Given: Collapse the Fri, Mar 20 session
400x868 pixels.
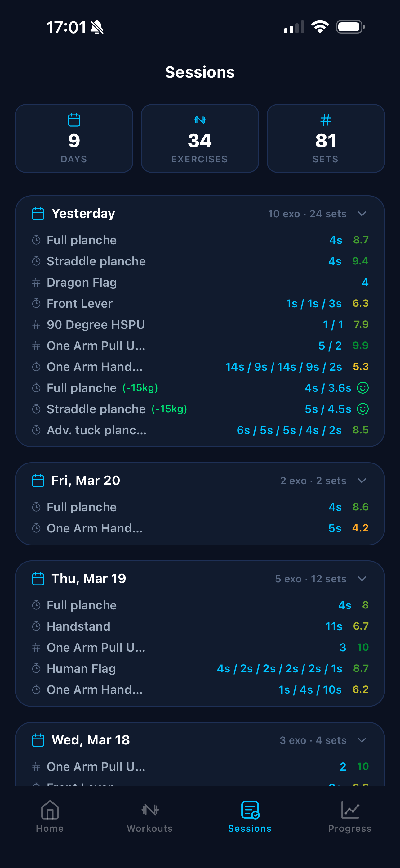Looking at the screenshot, I should tap(362, 481).
